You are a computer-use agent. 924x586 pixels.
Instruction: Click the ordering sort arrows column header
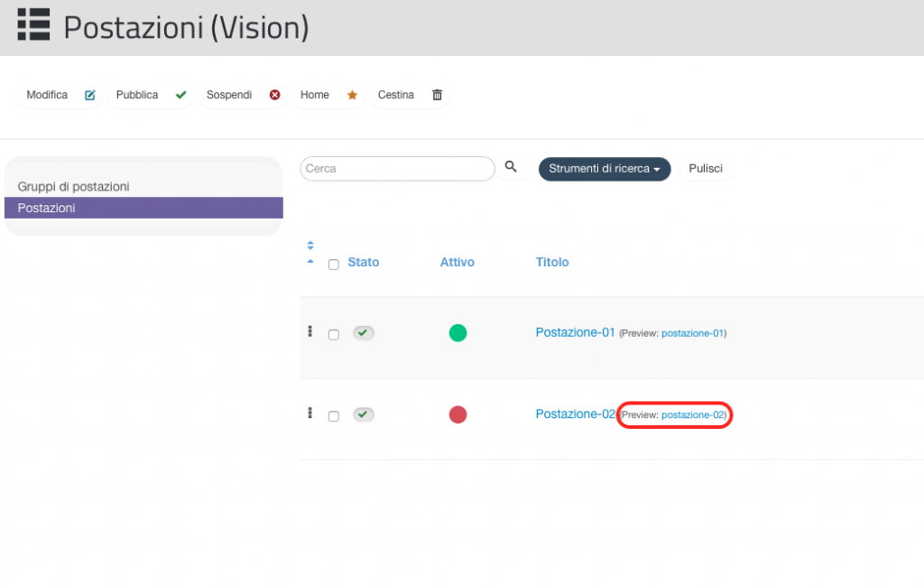pos(310,253)
